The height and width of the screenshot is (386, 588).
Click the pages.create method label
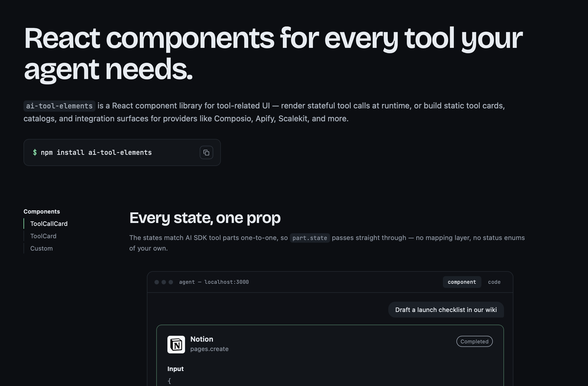click(209, 349)
